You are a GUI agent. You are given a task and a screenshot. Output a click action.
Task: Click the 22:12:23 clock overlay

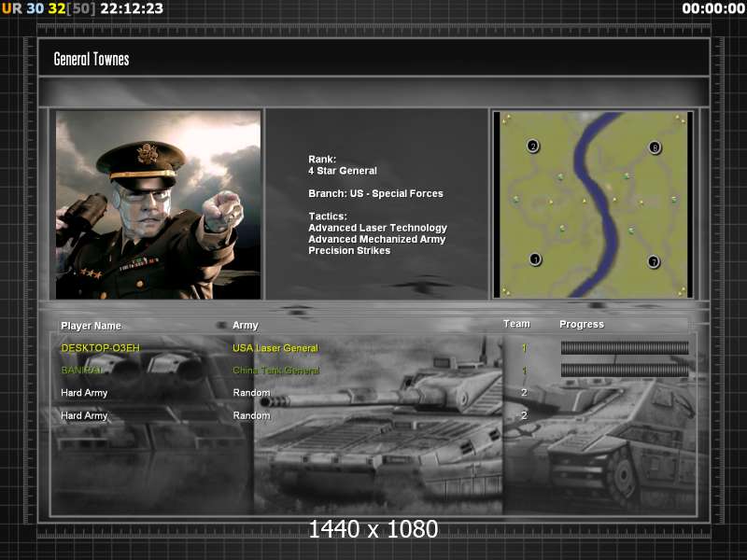[x=132, y=8]
